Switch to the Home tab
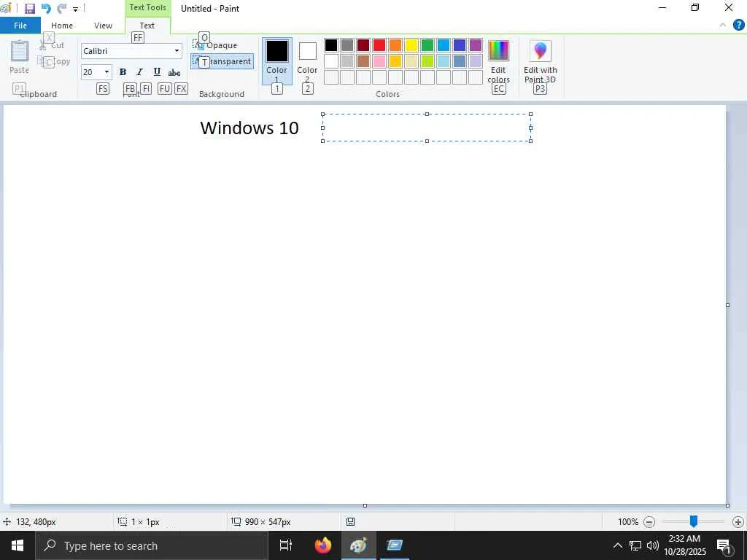The image size is (747, 560). point(62,26)
